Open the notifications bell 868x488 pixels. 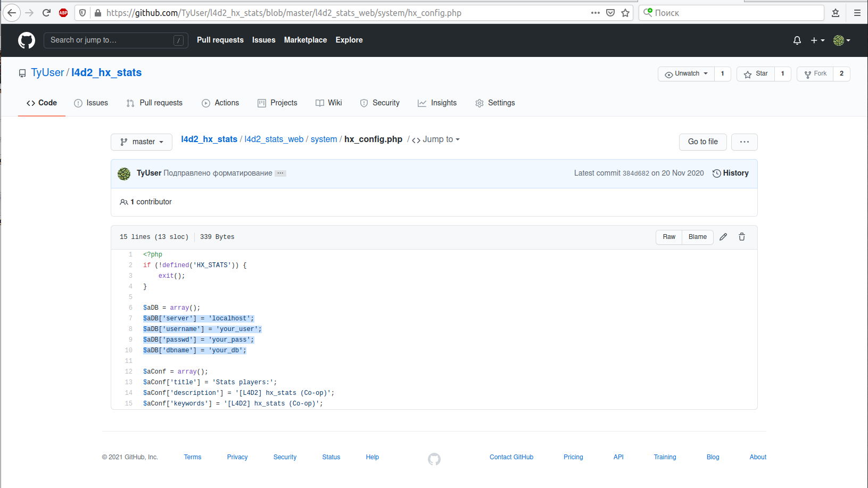pyautogui.click(x=797, y=40)
